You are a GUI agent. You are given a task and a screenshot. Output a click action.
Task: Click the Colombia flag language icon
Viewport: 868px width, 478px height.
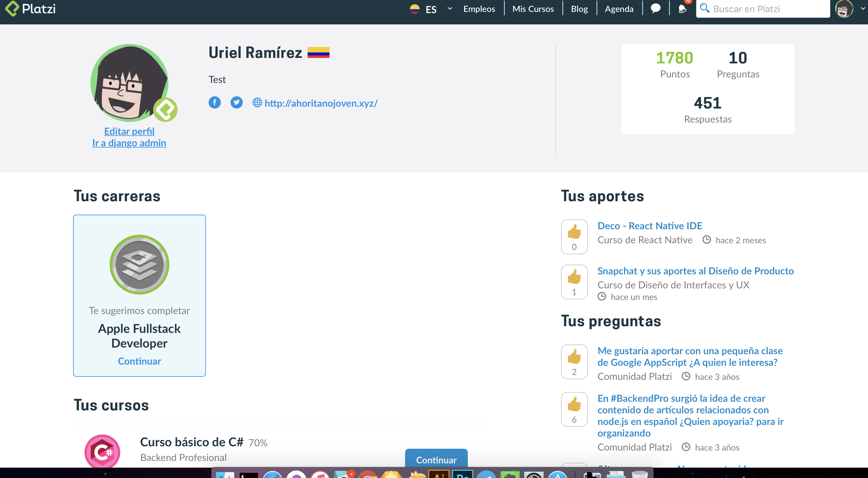tap(415, 9)
